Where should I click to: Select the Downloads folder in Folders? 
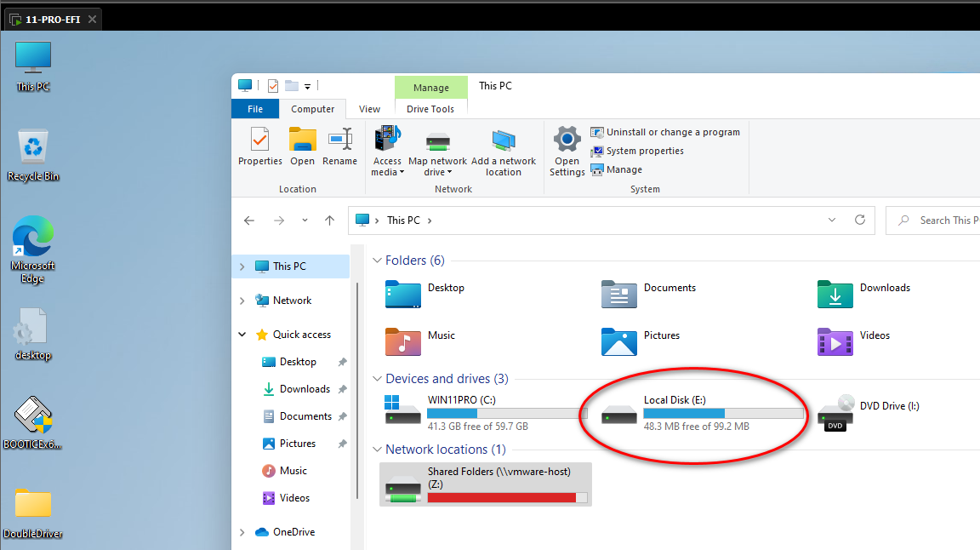(x=864, y=294)
